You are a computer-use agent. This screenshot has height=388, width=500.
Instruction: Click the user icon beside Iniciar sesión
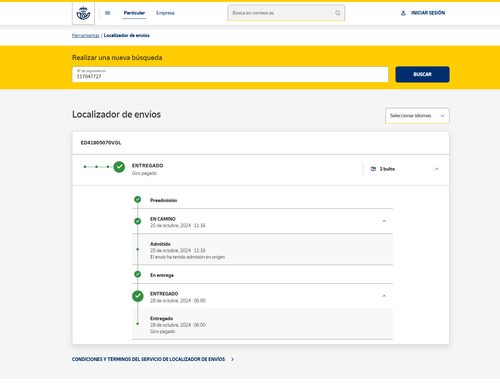[x=403, y=13]
